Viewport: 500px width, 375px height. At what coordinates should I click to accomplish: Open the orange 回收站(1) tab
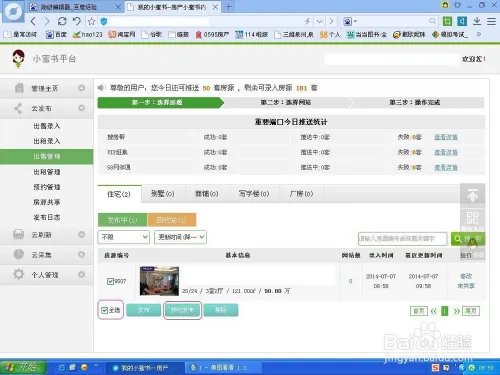172,220
